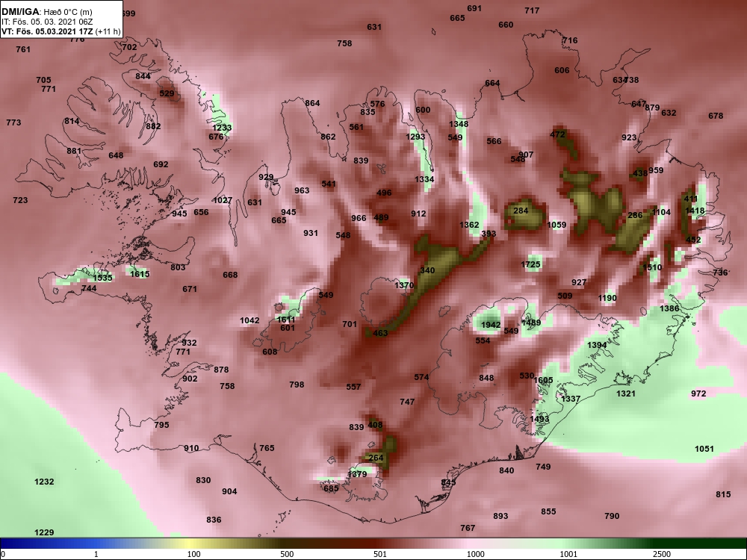Click the map value 1042
The image size is (747, 560).
click(249, 320)
